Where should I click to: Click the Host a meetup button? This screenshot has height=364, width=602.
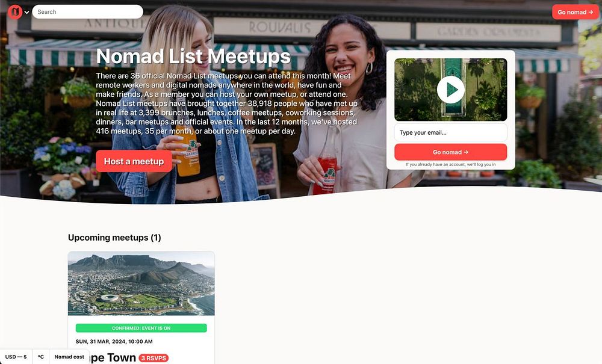pos(134,161)
